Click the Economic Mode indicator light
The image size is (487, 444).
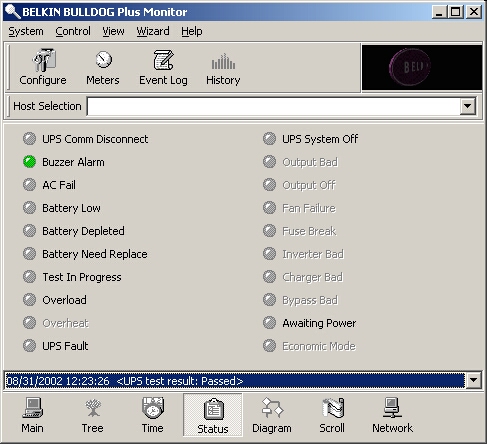[x=269, y=346]
